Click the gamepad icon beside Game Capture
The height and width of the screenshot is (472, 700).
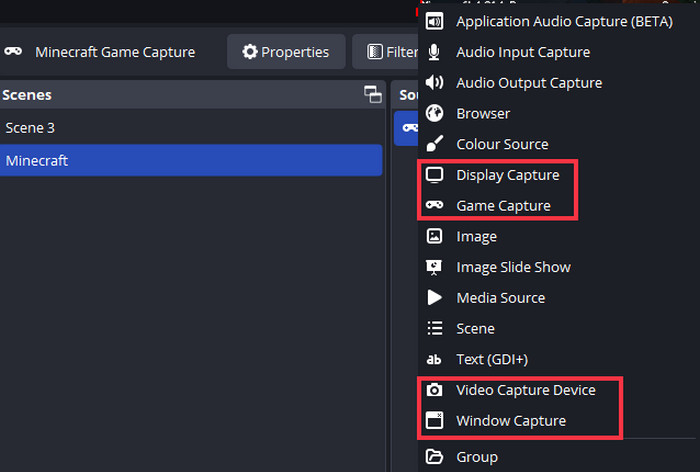tap(435, 206)
